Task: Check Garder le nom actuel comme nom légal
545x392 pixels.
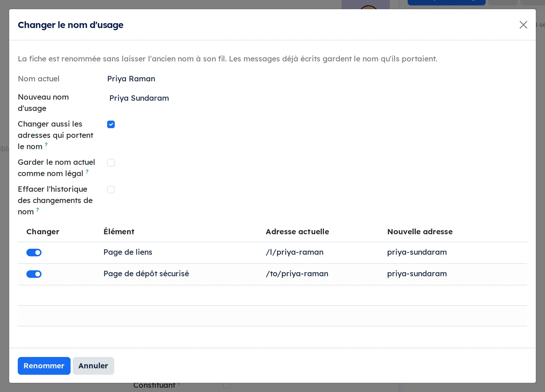Action: (111, 162)
